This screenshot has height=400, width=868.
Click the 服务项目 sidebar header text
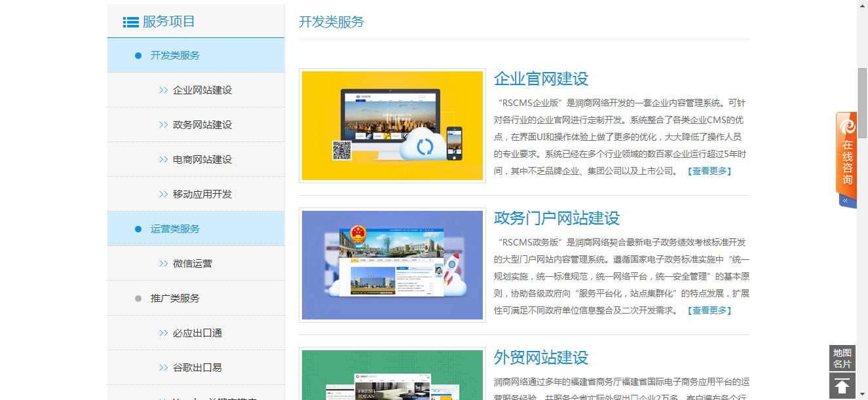(169, 22)
